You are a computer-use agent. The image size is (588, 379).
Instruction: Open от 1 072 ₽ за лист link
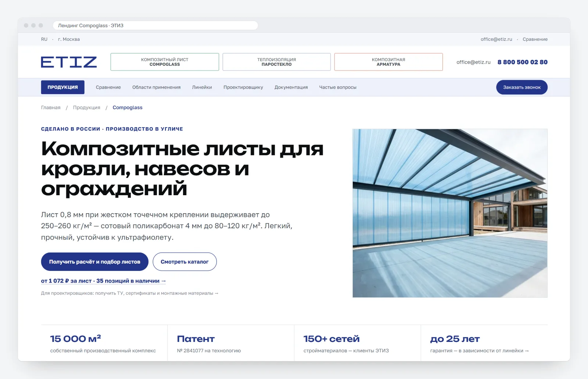(103, 281)
